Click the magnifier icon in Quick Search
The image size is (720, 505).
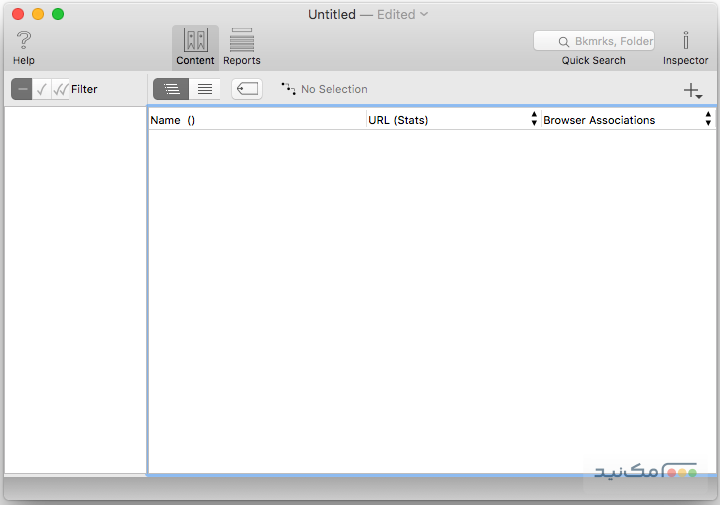click(564, 42)
